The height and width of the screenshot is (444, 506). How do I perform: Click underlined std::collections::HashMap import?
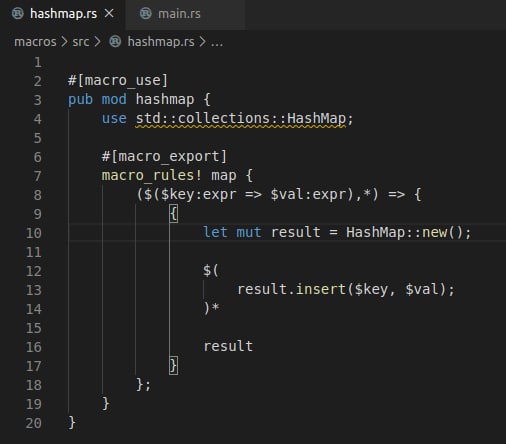241,119
